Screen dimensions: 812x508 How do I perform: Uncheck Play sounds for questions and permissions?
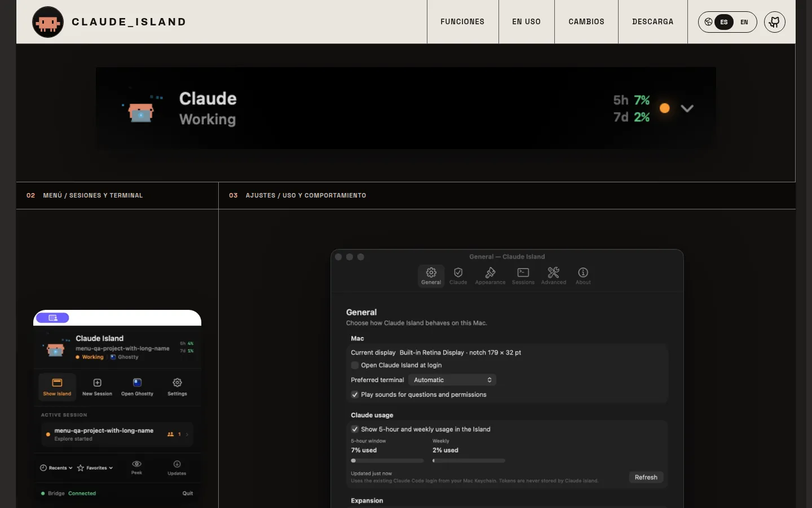click(x=355, y=395)
